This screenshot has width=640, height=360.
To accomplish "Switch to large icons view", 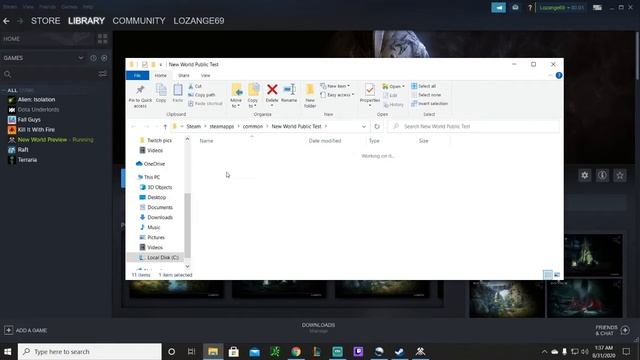I will click(557, 275).
